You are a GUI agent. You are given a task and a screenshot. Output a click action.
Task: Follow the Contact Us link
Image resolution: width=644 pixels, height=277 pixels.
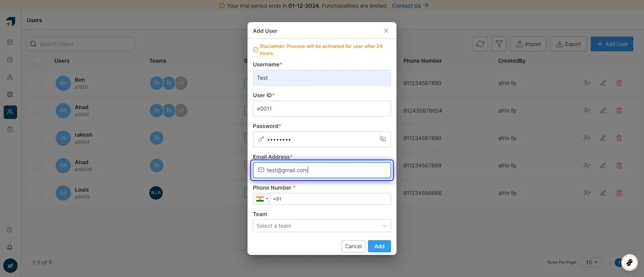(x=410, y=6)
